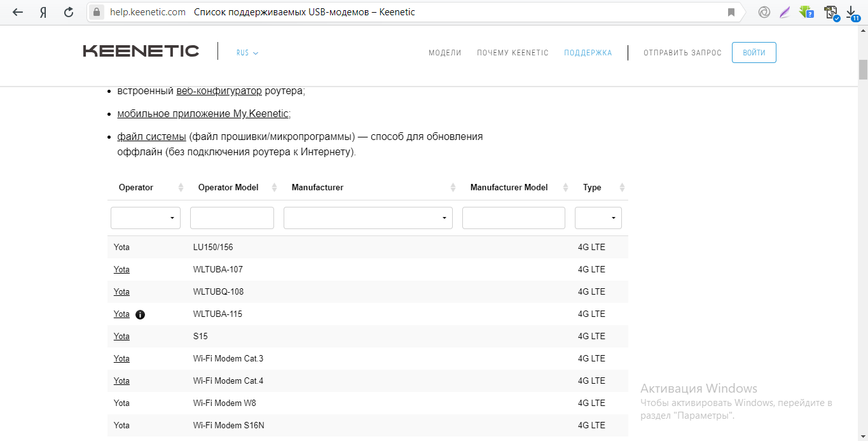Click the Keenetic logo
Screen dimensions: 868x441
pos(141,52)
